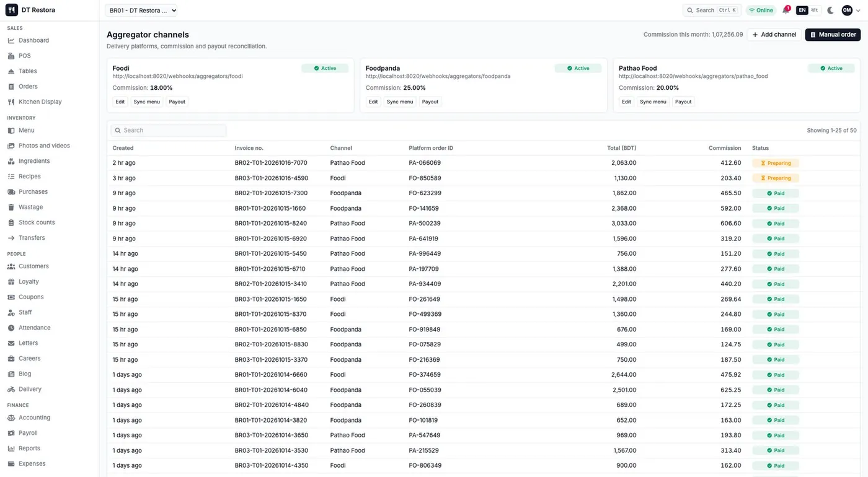Screen dimensions: 868x477
Task: Sync menu for Pathao Food channel
Action: pos(653,102)
